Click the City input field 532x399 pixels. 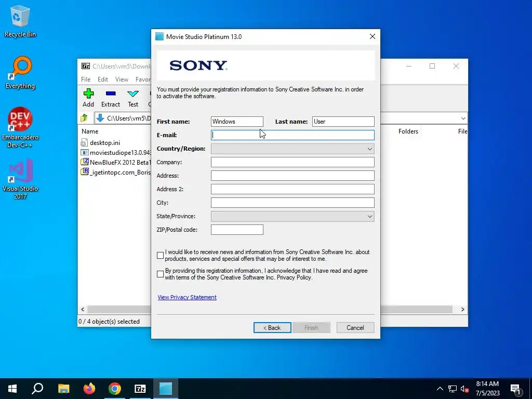292,203
